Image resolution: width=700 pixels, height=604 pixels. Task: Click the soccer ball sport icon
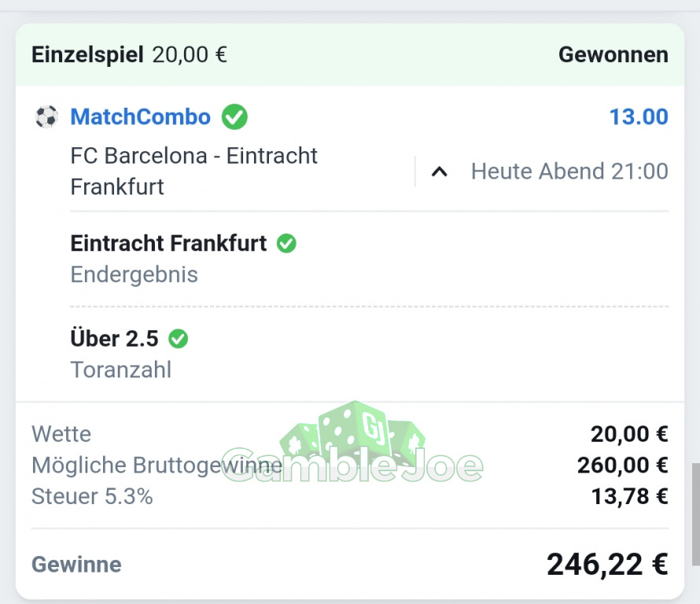pos(46,117)
